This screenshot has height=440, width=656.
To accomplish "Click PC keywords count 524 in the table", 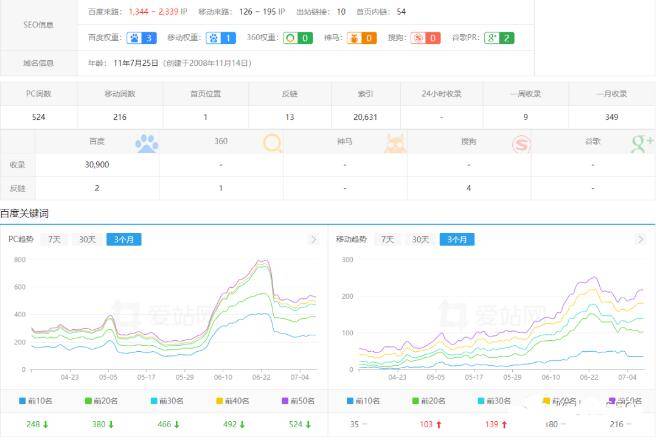I will 38,117.
